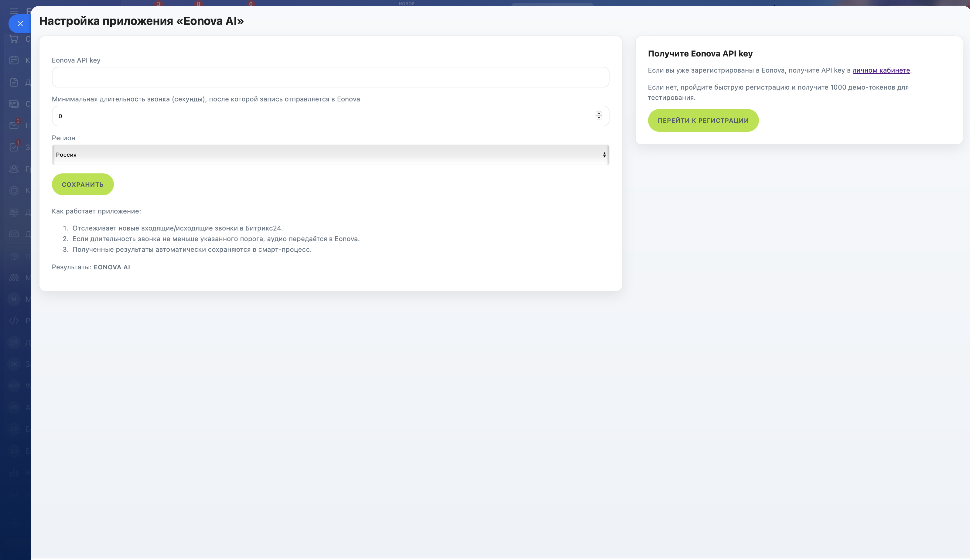Open the ДR round sidebar item
This screenshot has height=560, width=970.
[14, 342]
